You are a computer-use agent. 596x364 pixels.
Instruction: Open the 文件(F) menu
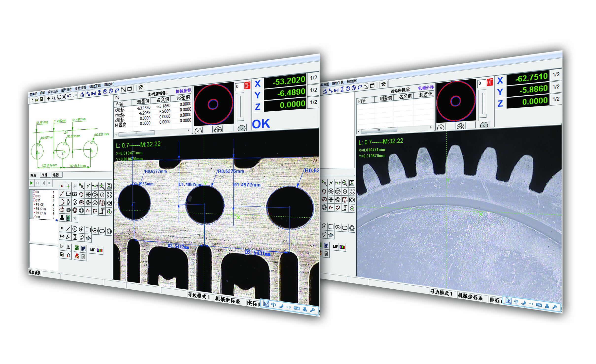33,94
